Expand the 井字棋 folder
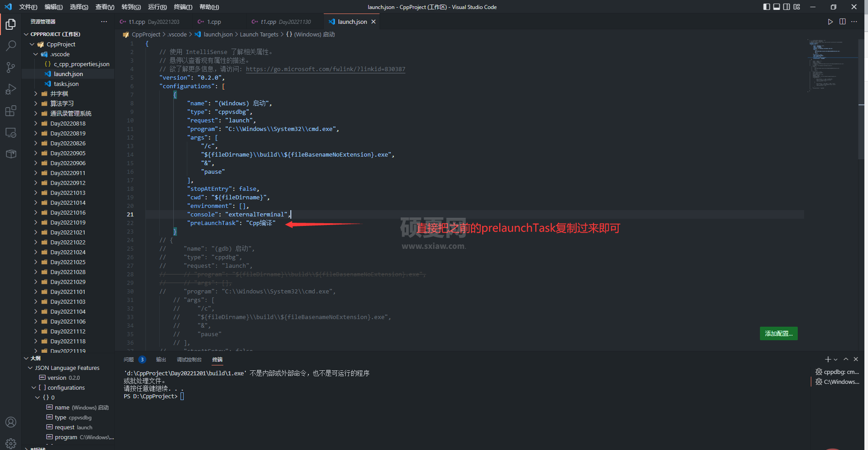Viewport: 868px width, 450px height. pyautogui.click(x=36, y=94)
